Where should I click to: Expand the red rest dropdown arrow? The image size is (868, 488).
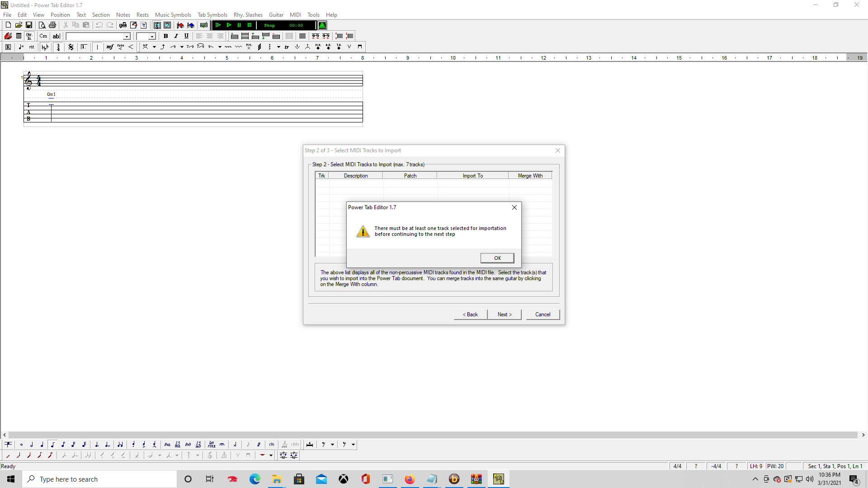tap(271, 455)
